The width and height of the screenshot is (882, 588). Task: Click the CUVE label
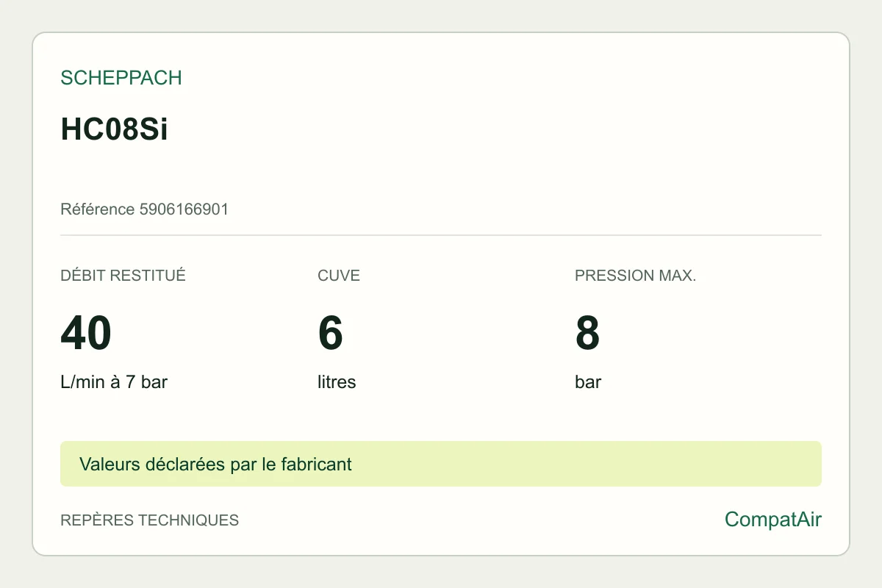(x=339, y=276)
